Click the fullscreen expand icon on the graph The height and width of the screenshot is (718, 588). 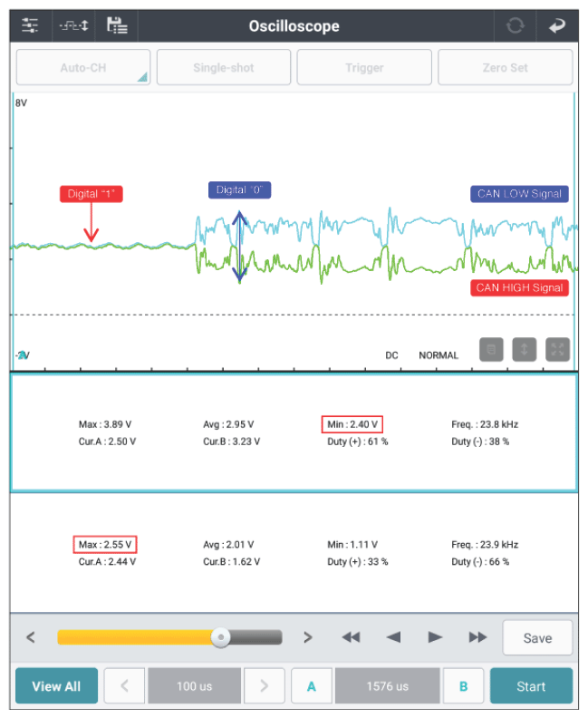click(x=557, y=350)
